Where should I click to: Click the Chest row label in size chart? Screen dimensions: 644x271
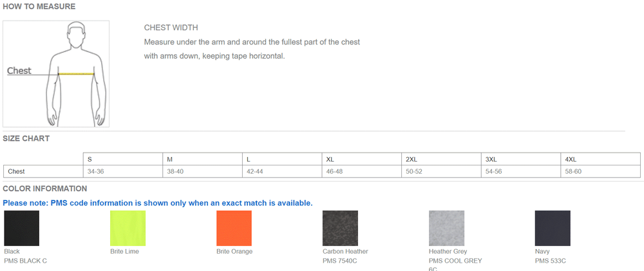pos(16,171)
